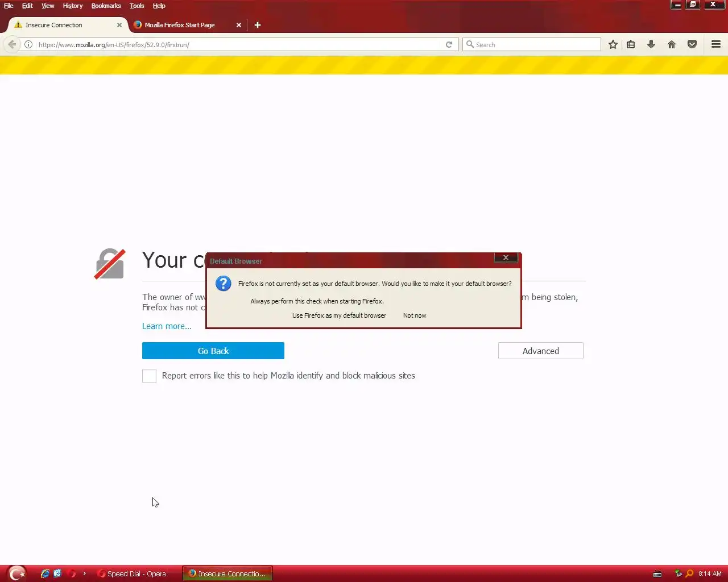Open the Bookmarks menu
The width and height of the screenshot is (728, 582).
click(106, 6)
